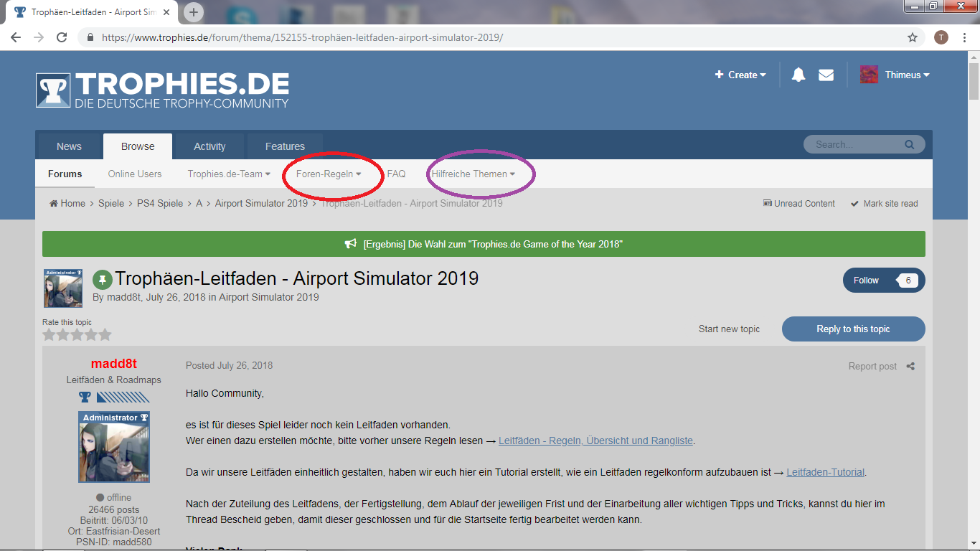This screenshot has height=551, width=980.
Task: Open the Chrome profile avatar icon
Action: coord(941,37)
